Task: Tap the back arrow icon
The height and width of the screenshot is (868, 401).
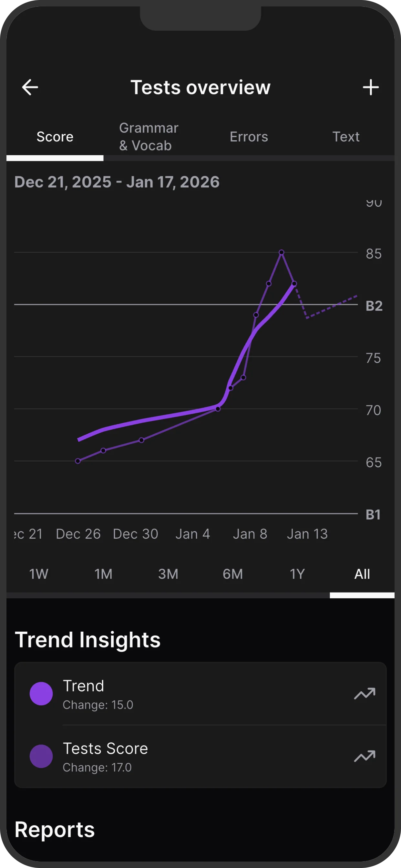Action: coord(30,87)
